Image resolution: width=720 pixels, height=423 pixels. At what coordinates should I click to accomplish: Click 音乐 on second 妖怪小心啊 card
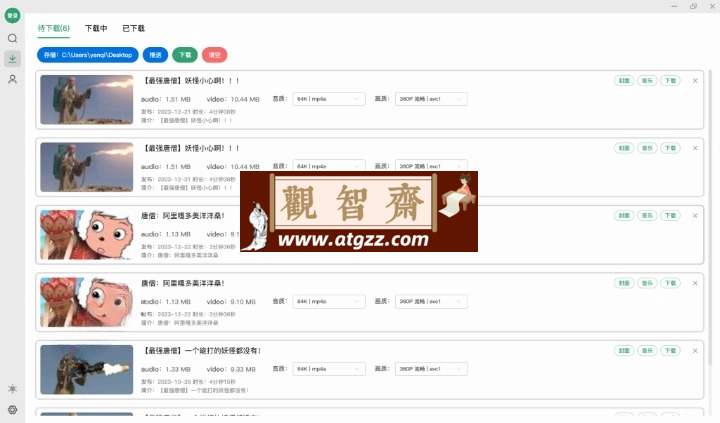pos(647,148)
